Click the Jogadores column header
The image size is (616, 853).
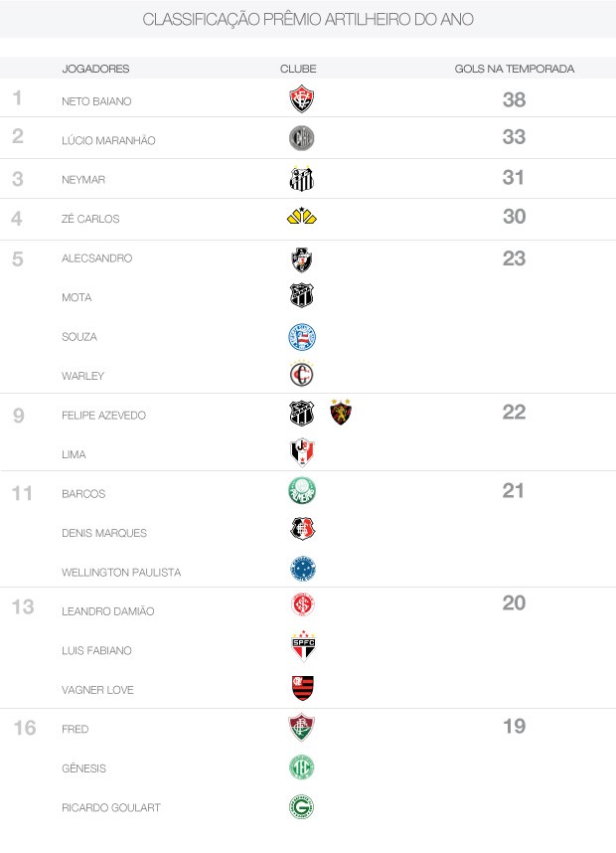pos(95,69)
